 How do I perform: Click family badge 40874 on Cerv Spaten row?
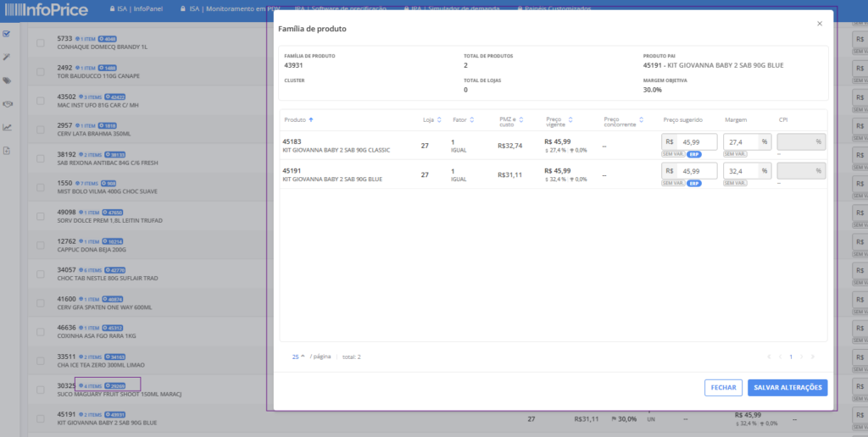tap(113, 299)
